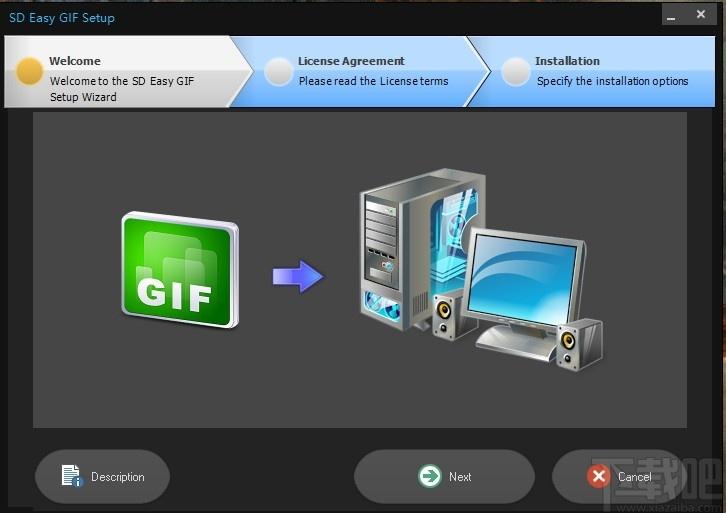Select the Installation step tab

coord(593,72)
